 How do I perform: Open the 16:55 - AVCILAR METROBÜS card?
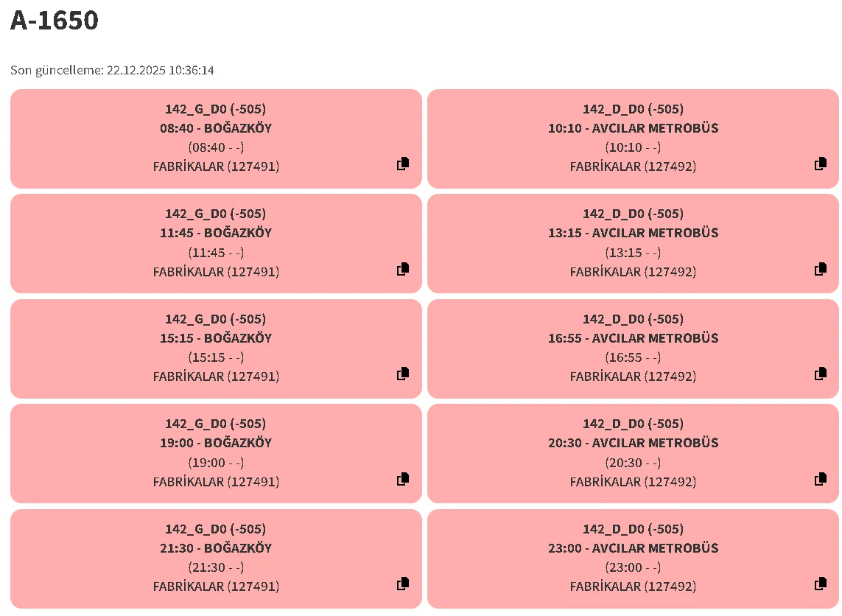coord(633,338)
